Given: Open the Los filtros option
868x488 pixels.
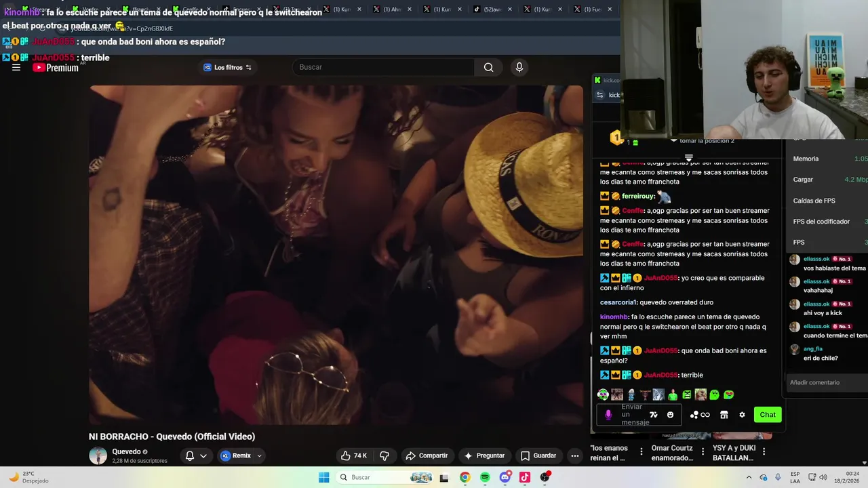Looking at the screenshot, I should click(228, 67).
